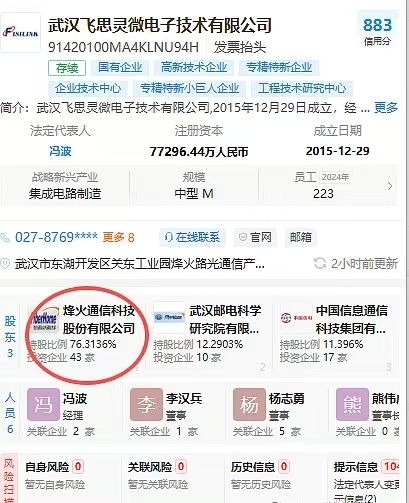Open the 烽火通信科技 shareholder logo
The width and height of the screenshot is (409, 503).
(x=44, y=318)
